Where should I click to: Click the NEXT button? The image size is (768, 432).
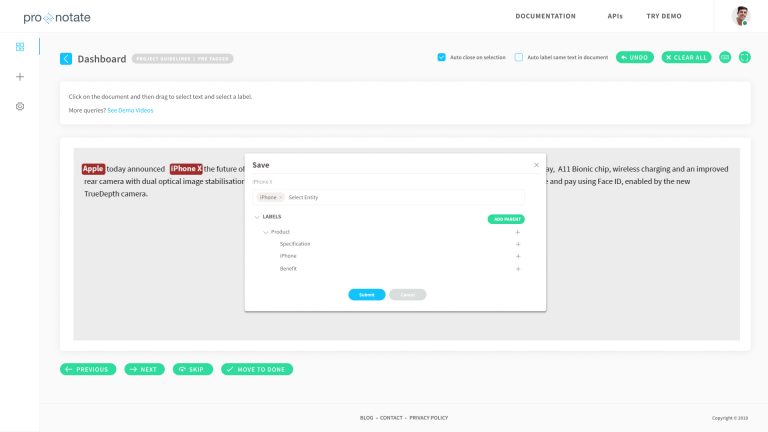(144, 369)
